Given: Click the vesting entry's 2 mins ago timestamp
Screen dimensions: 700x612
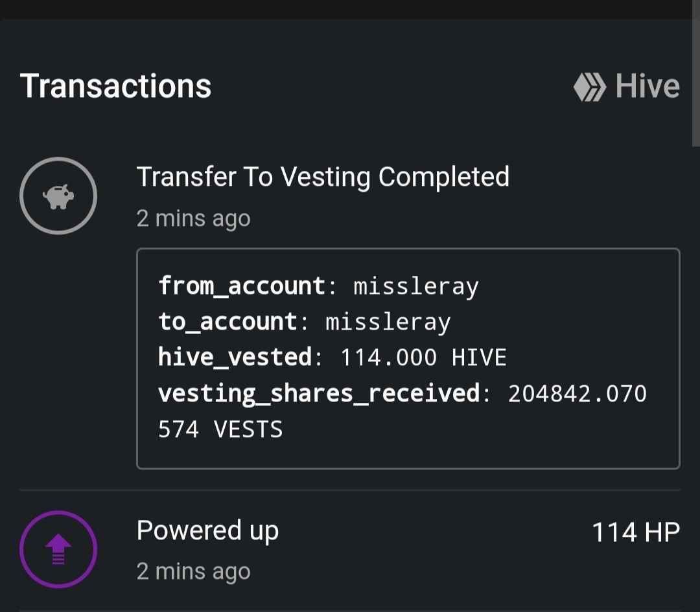Looking at the screenshot, I should [x=193, y=219].
